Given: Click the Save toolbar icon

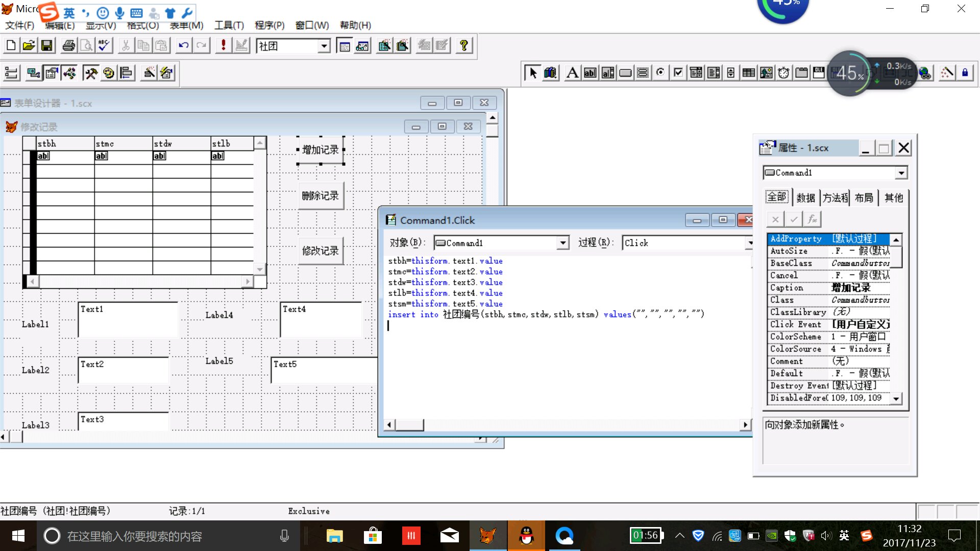Looking at the screenshot, I should click(47, 46).
